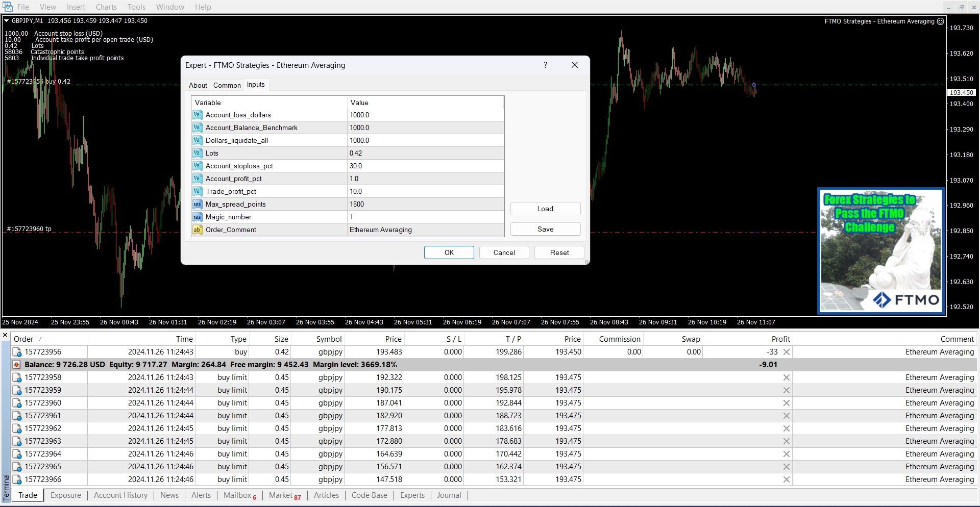This screenshot has width=980, height=507.
Task: Edit the Max_spread_points value field
Action: coord(425,204)
